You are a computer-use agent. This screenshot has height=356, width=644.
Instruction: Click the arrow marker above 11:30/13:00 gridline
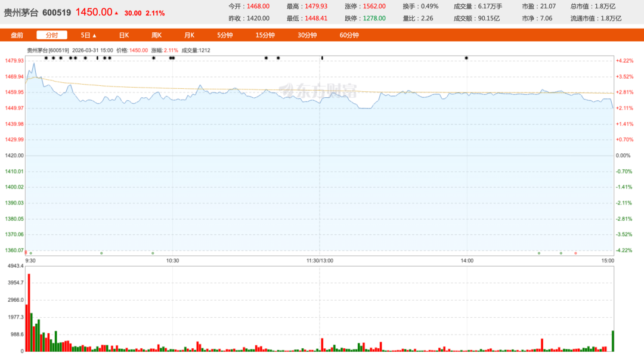(x=322, y=58)
